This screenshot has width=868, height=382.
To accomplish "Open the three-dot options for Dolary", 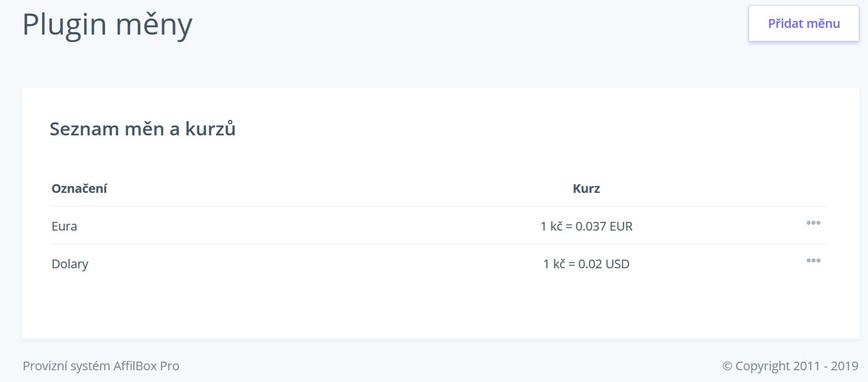I will 814,260.
